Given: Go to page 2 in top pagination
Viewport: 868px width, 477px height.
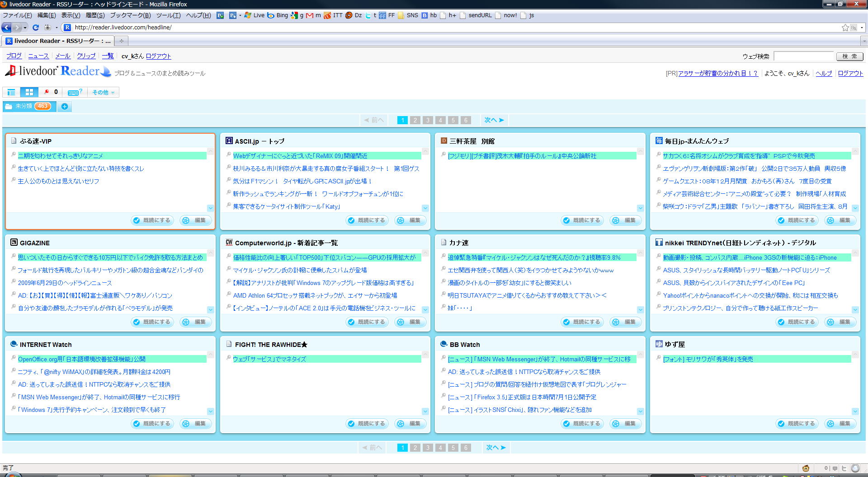Looking at the screenshot, I should coord(415,120).
